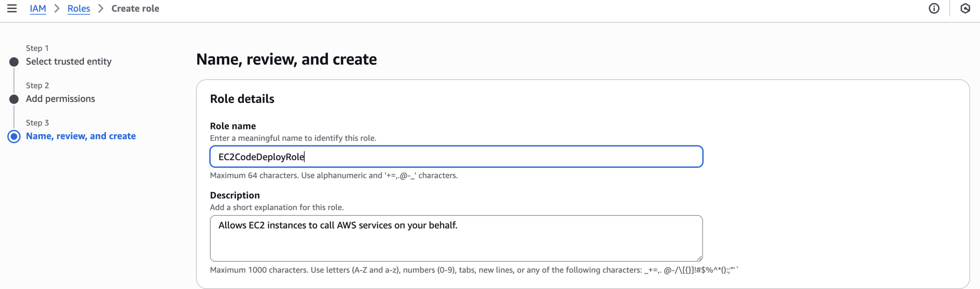Go to Select trusted entity step
Viewport: 980px width, 289px height.
tap(69, 61)
